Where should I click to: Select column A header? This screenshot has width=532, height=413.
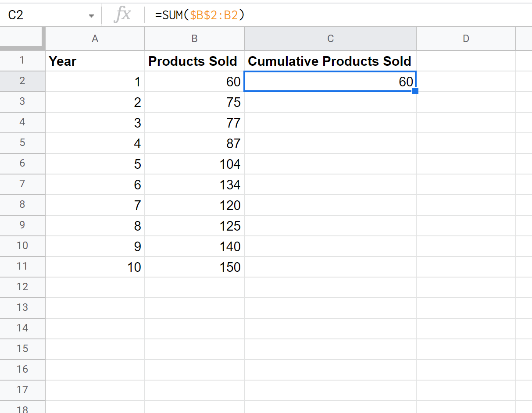tap(95, 39)
